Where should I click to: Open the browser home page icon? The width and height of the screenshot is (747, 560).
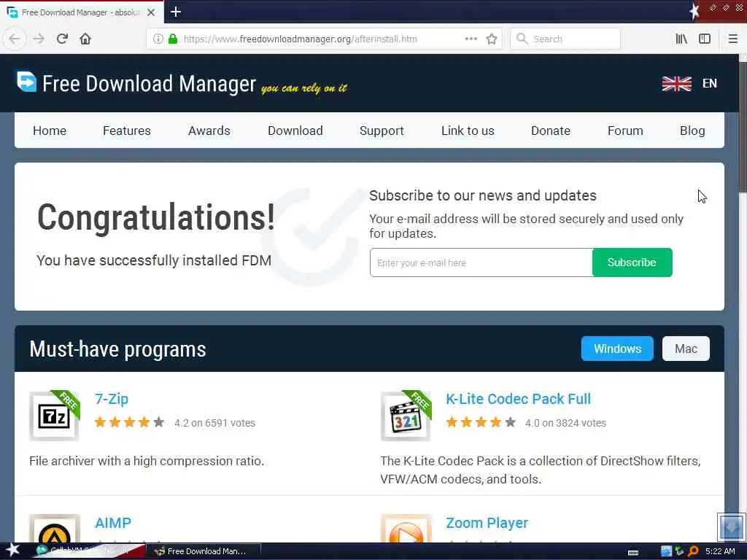click(x=85, y=39)
